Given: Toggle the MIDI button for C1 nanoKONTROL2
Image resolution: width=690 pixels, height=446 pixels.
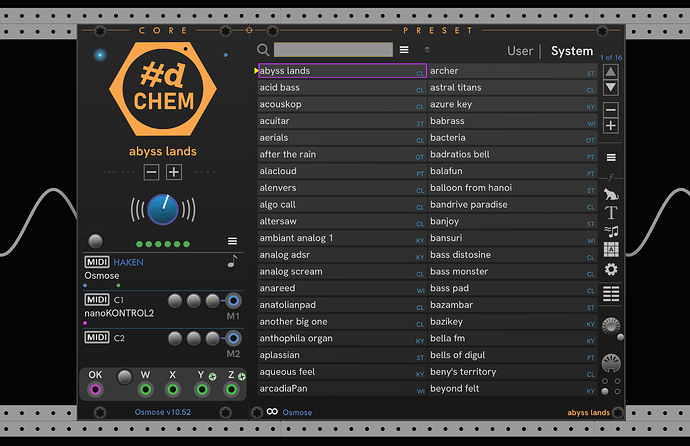Looking at the screenshot, I should [96, 300].
